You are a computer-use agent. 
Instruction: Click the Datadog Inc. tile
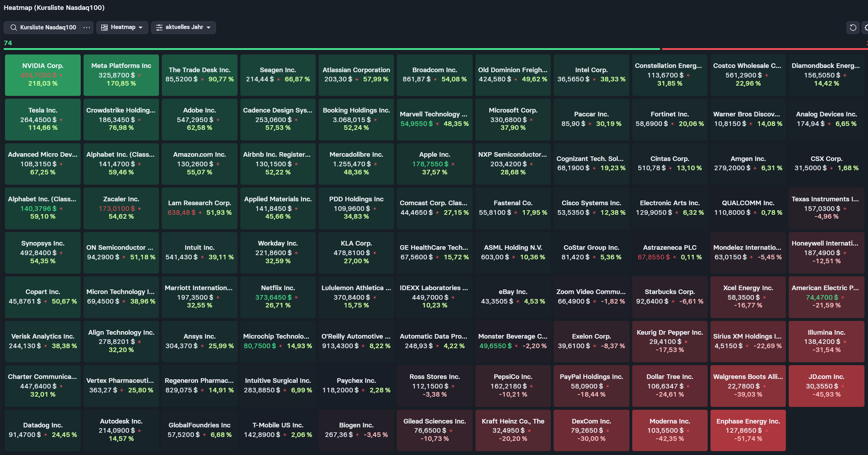(x=43, y=430)
